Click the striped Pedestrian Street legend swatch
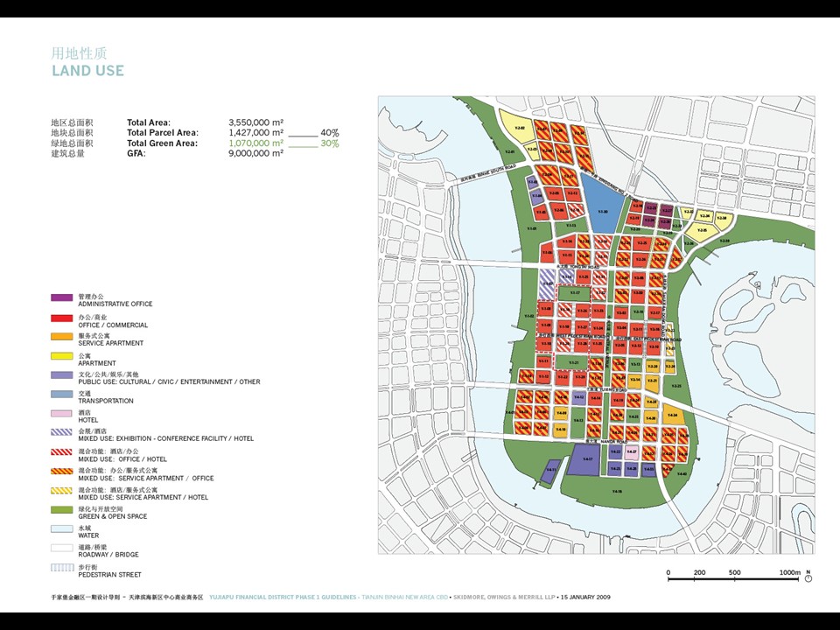840x630 pixels. (61, 567)
